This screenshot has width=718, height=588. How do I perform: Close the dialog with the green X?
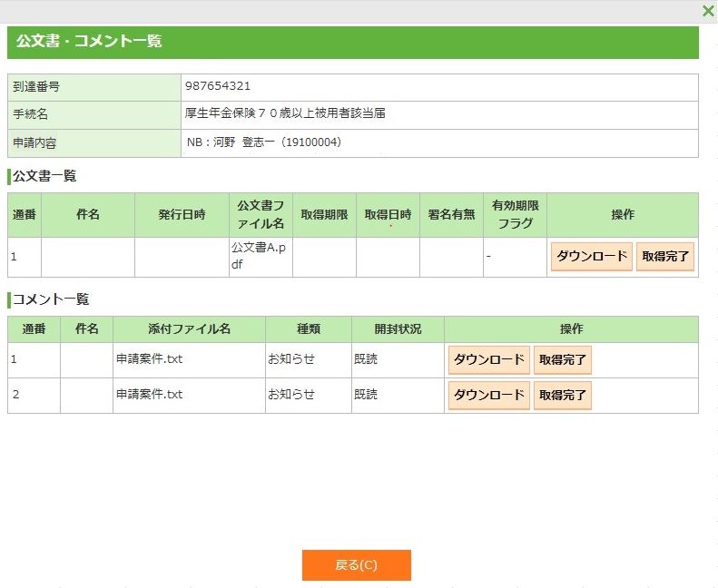(708, 11)
